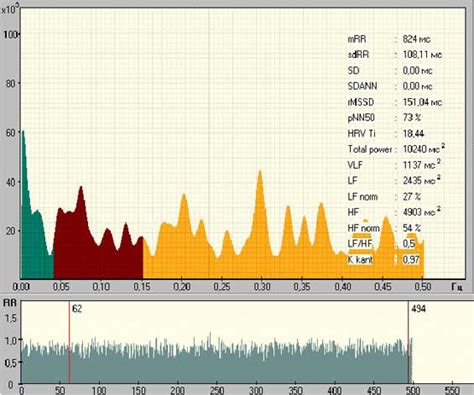Image resolution: width=474 pixels, height=395 pixels.
Task: Click the "HF norm" label
Action: 363,228
